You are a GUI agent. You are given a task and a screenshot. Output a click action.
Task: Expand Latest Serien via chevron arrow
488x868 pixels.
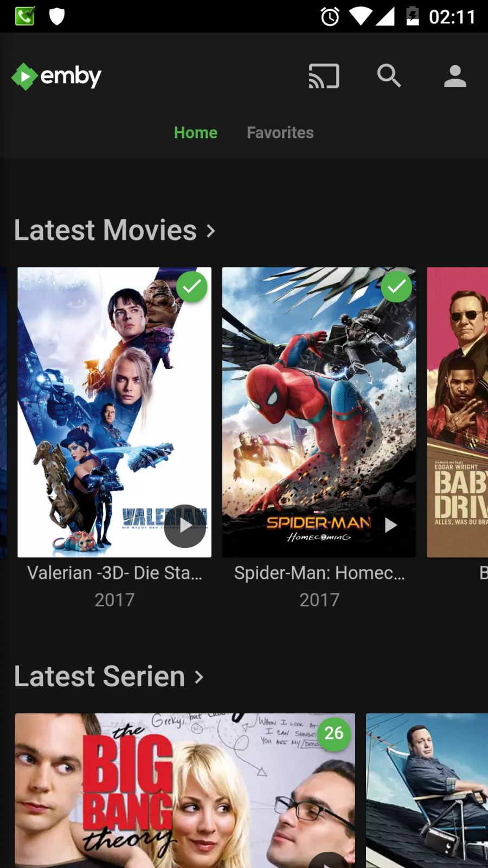199,677
